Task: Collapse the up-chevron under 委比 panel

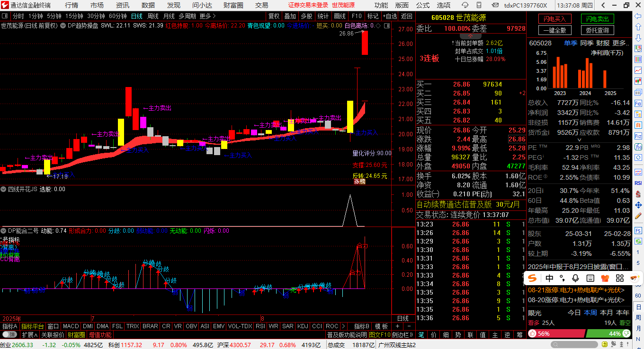Action: tap(471, 36)
